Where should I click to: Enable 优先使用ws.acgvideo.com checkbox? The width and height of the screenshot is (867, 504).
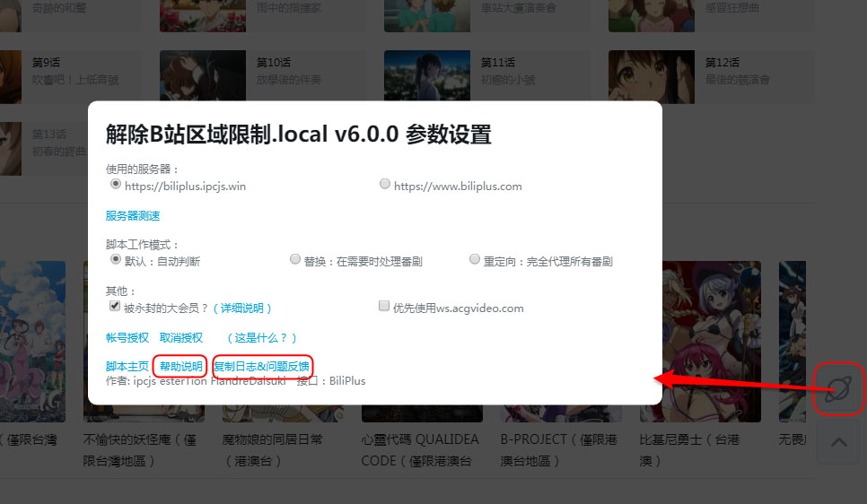click(385, 307)
